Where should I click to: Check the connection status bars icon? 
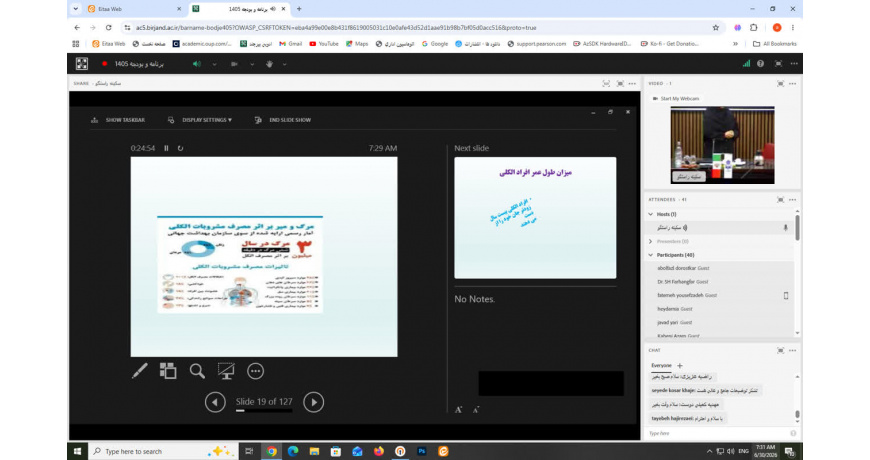pos(746,64)
